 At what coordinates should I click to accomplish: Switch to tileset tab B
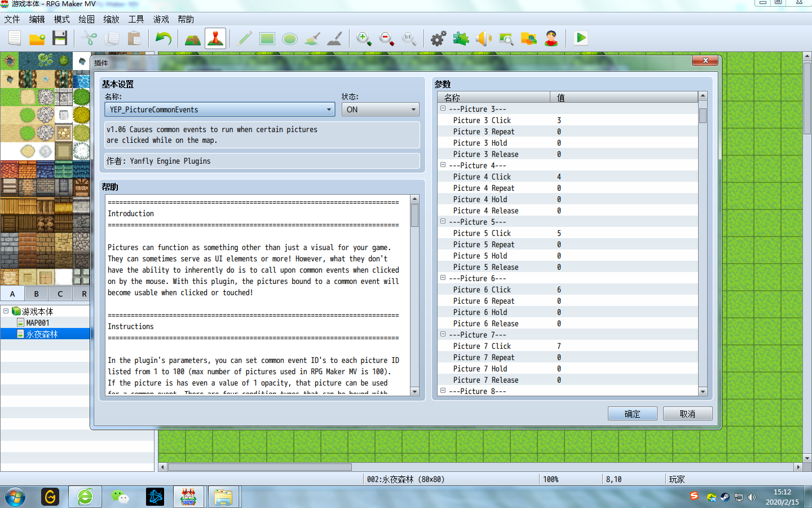[x=37, y=294]
